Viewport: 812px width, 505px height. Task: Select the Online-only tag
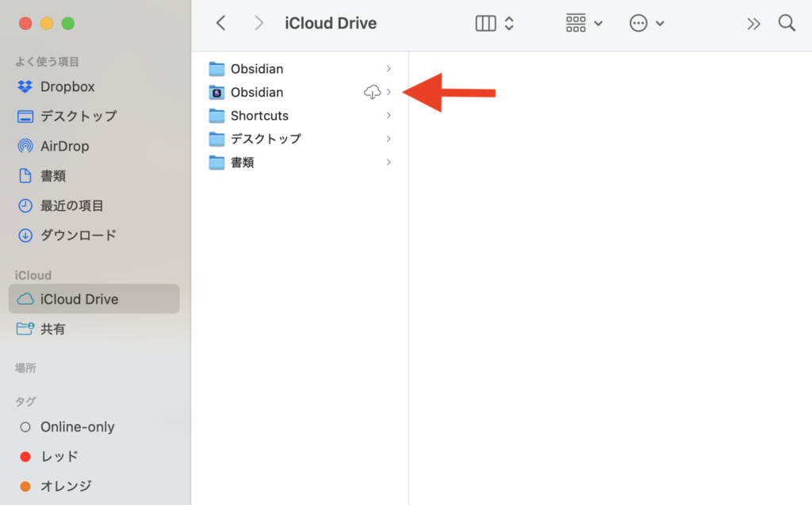(x=77, y=427)
